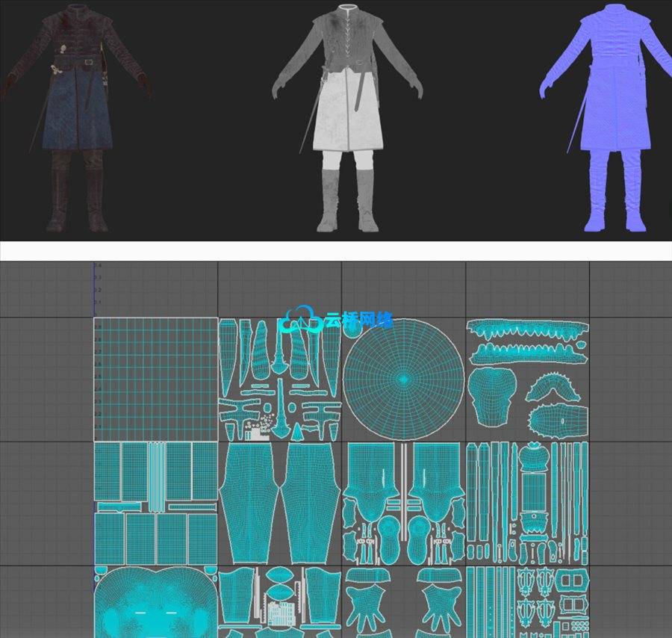Select the square grid UV tile

pos(155,379)
